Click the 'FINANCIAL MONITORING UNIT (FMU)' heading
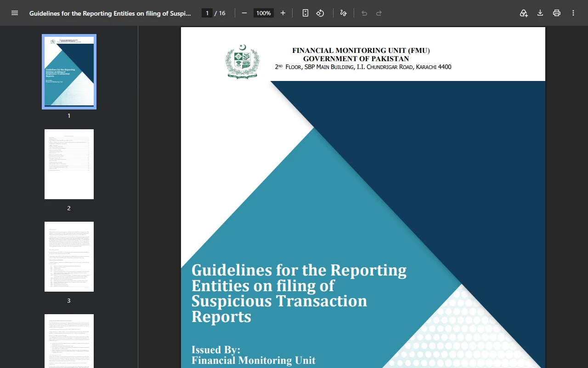 tap(361, 51)
